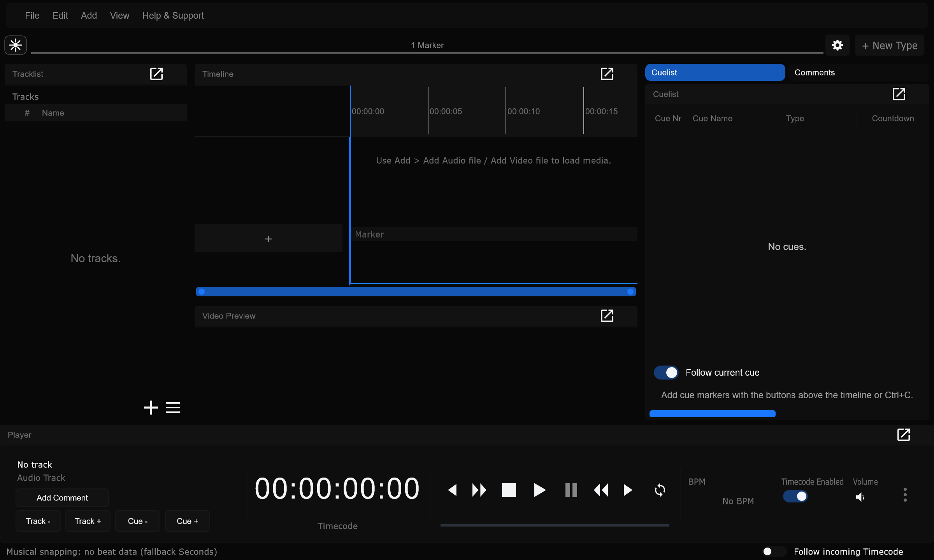Click the 00:00:00:00 timecode display

click(337, 488)
